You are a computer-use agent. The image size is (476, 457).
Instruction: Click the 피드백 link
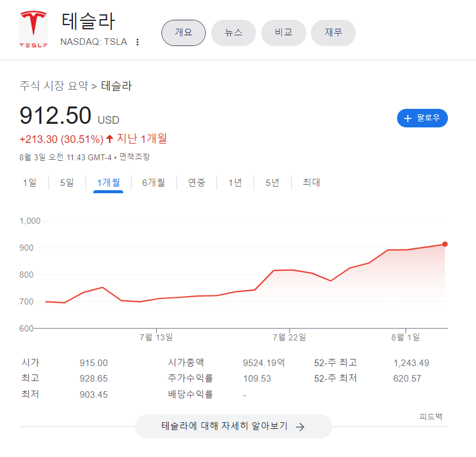click(431, 416)
